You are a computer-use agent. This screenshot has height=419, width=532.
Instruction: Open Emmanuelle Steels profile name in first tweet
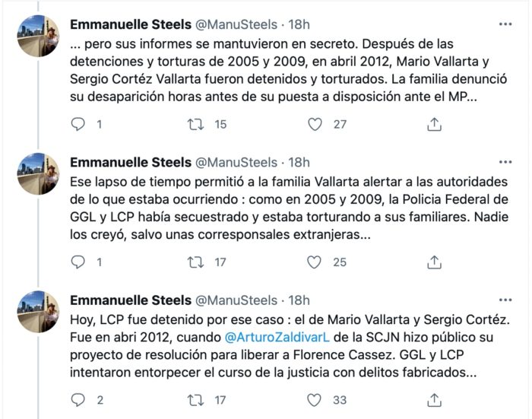pos(129,25)
